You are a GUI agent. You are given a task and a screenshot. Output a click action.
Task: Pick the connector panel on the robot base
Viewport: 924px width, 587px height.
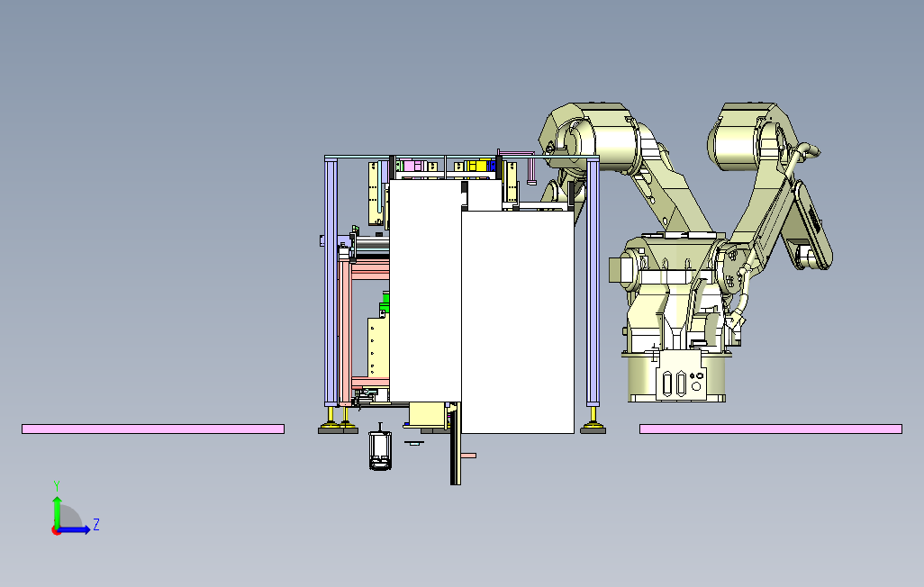[681, 376]
